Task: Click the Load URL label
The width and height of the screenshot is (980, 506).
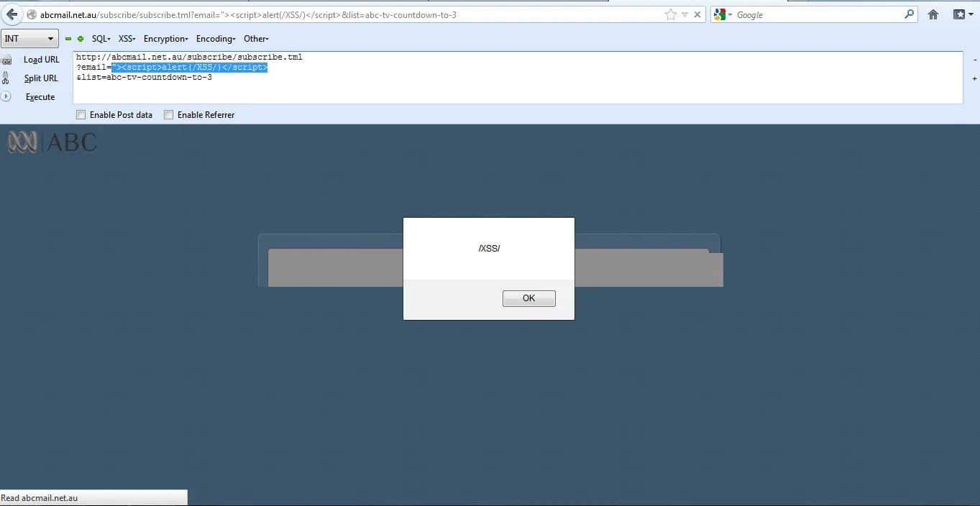Action: pos(42,60)
